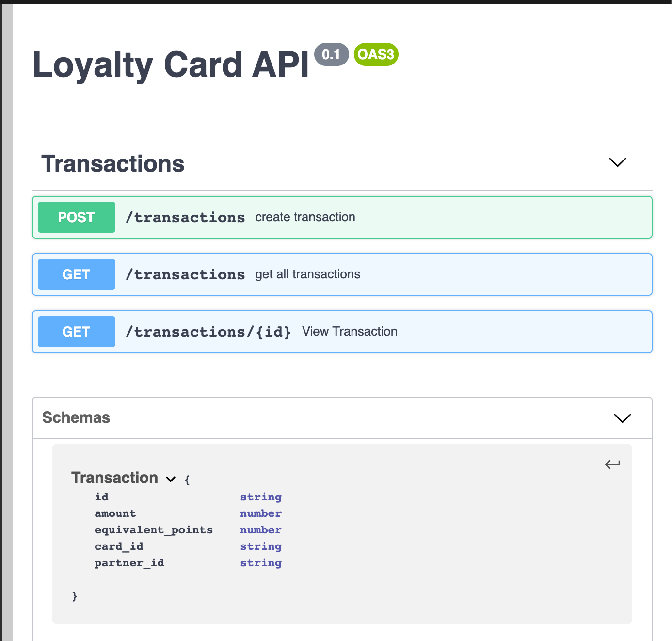Screen dimensions: 672x641
Task: Collapse the Transaction model arrow
Action: tap(171, 479)
